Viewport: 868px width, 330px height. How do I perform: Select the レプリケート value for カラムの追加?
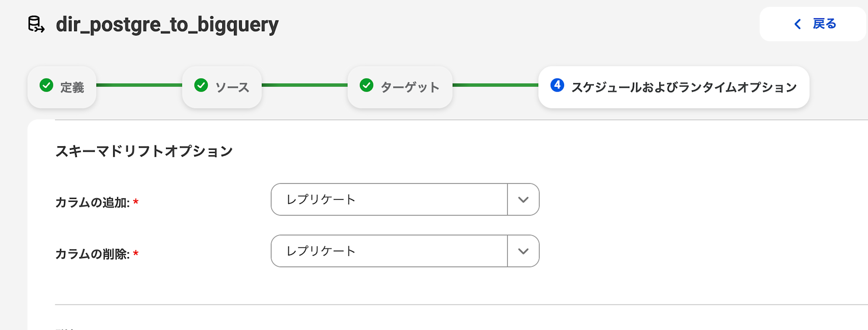pyautogui.click(x=321, y=200)
